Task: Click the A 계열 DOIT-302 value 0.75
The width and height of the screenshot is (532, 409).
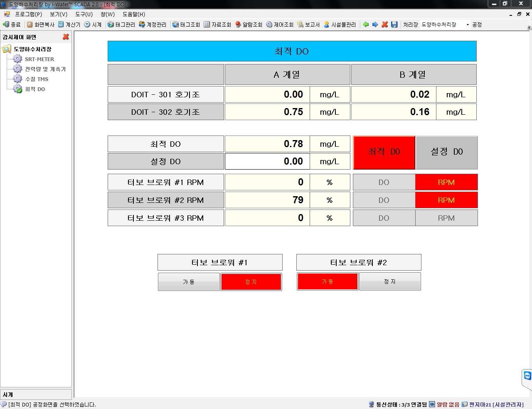Action: pyautogui.click(x=267, y=112)
